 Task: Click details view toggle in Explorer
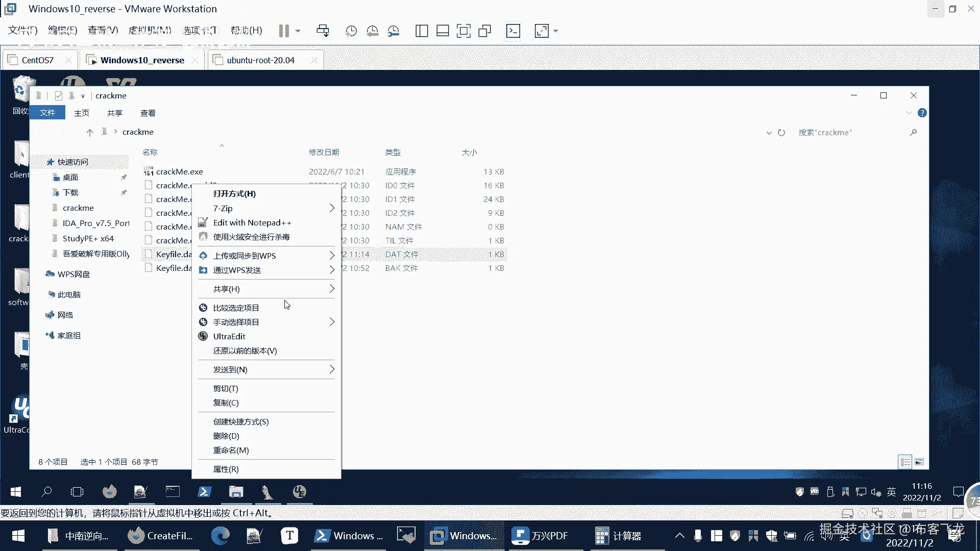[x=905, y=462]
